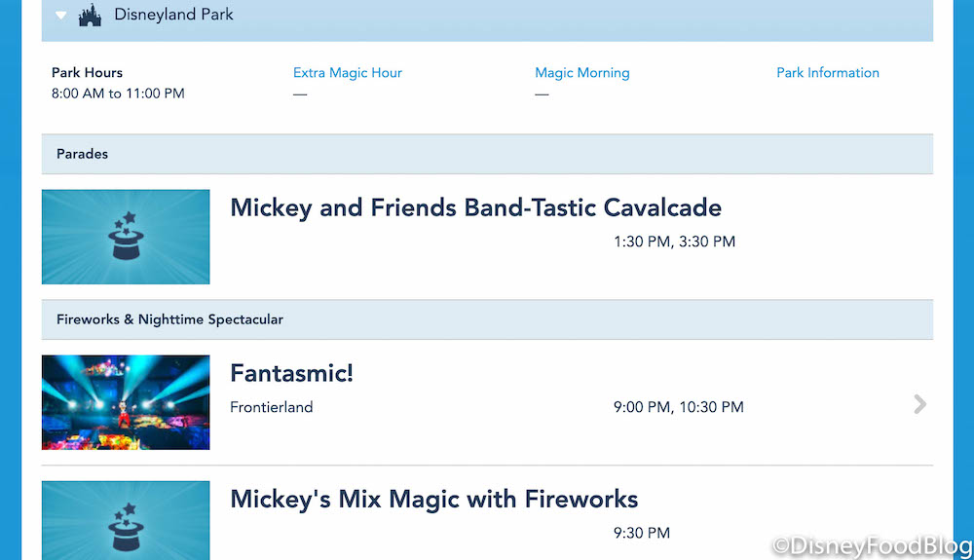Open the Fantasmic! show photo thumbnail
The height and width of the screenshot is (560, 974).
(126, 402)
